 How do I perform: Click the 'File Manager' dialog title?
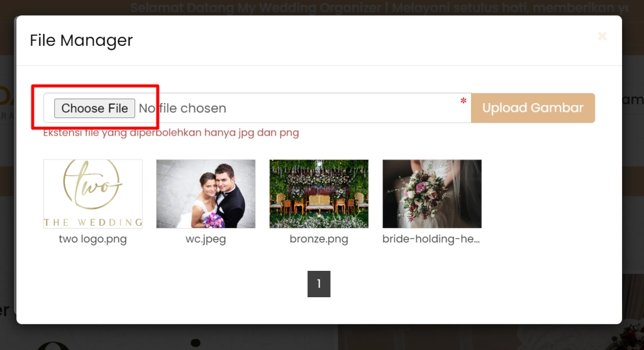pos(81,41)
